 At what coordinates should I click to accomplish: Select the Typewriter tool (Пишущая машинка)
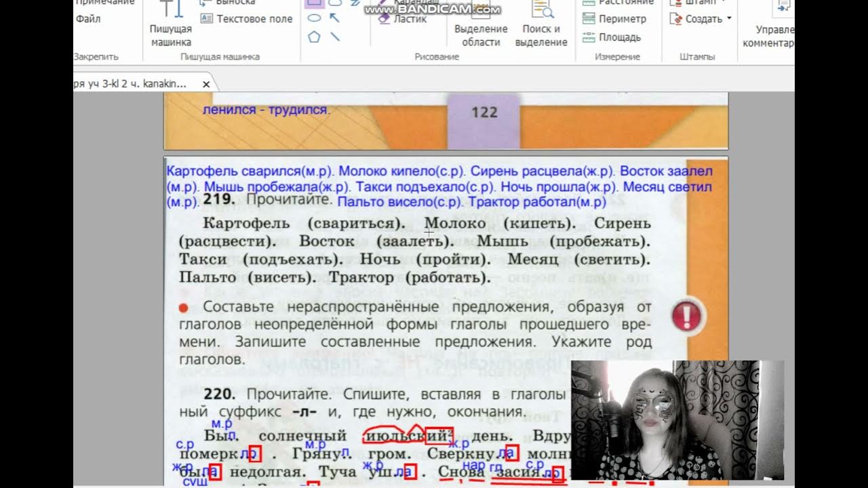click(170, 24)
